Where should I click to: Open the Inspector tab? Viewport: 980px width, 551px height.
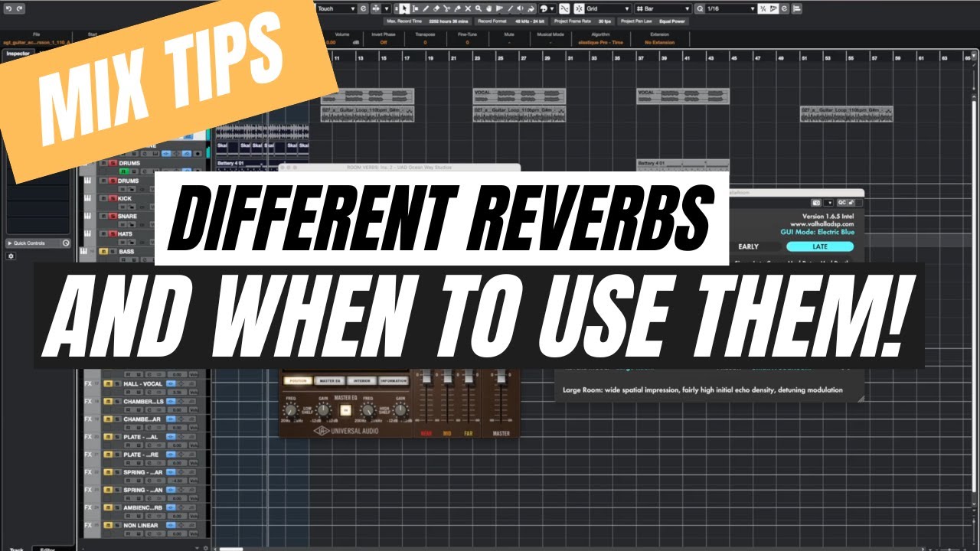coord(17,54)
